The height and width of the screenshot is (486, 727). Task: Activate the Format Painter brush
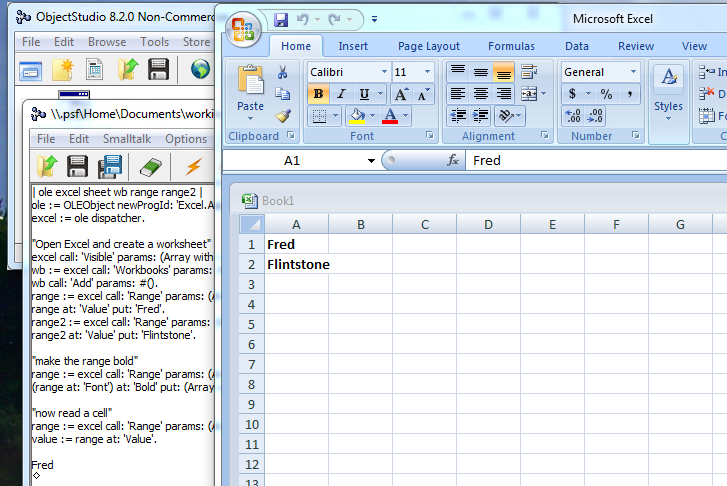282,115
